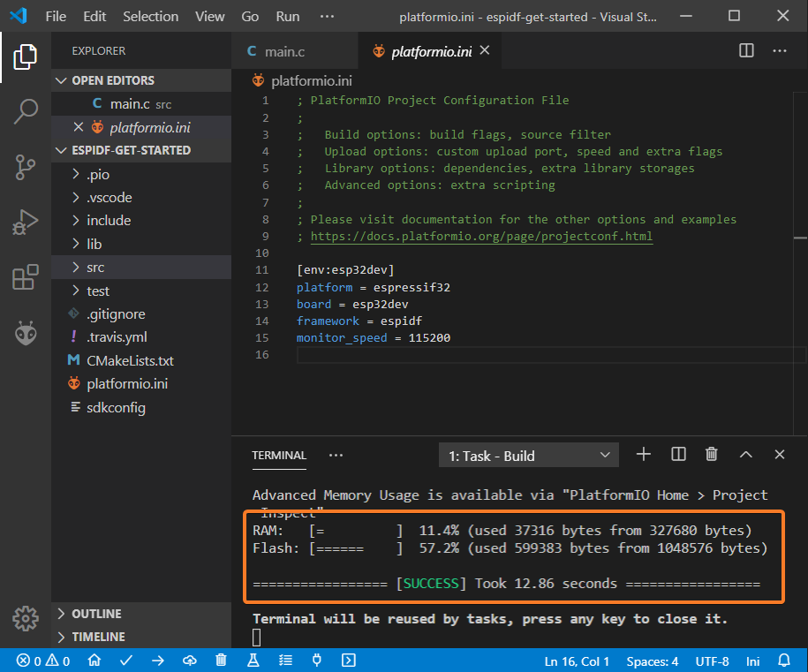Open the Source Control view
Viewport: 808px width, 672px height.
pyautogui.click(x=26, y=168)
